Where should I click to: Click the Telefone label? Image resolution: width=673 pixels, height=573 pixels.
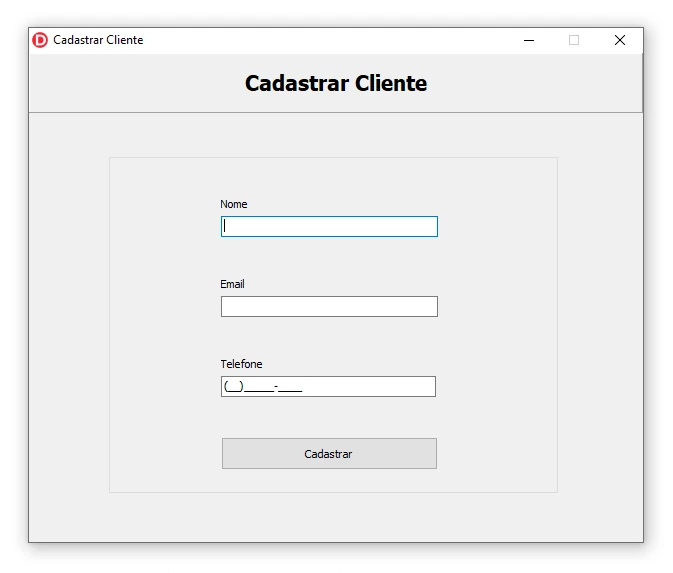click(x=241, y=364)
